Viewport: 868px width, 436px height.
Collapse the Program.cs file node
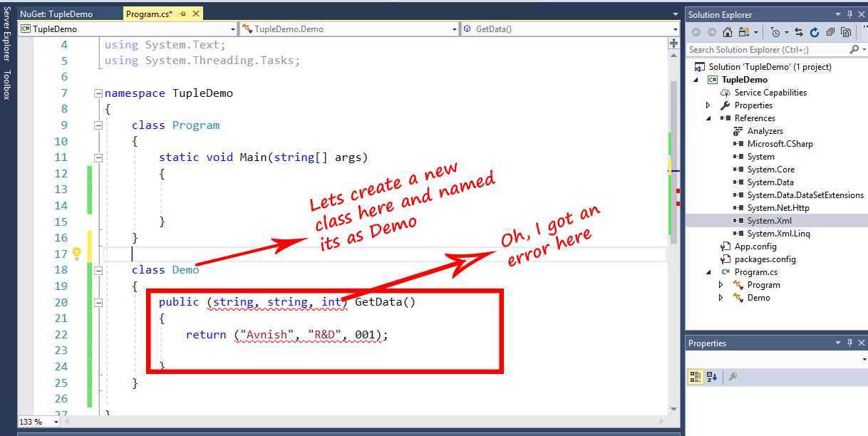click(708, 272)
